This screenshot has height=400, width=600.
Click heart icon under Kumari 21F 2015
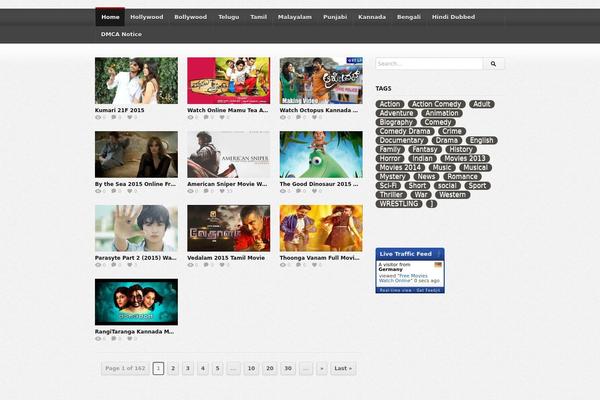click(130, 118)
